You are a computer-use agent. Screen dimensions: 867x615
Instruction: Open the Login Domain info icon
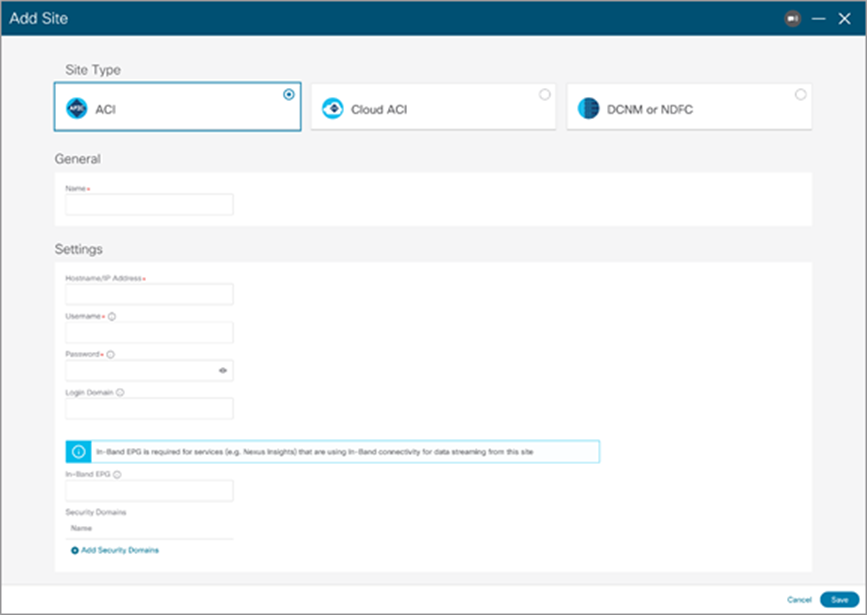click(120, 393)
